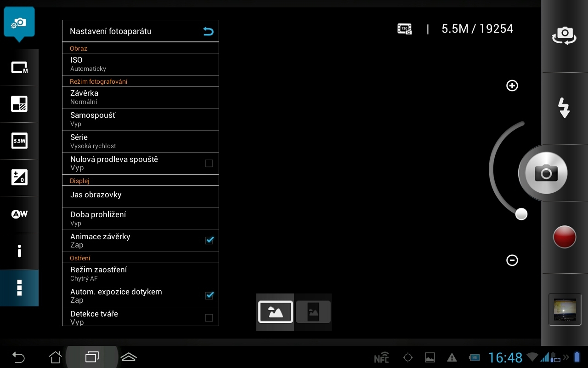Close settings with the back arrow
Viewport: 588px width, 368px height.
coord(208,31)
